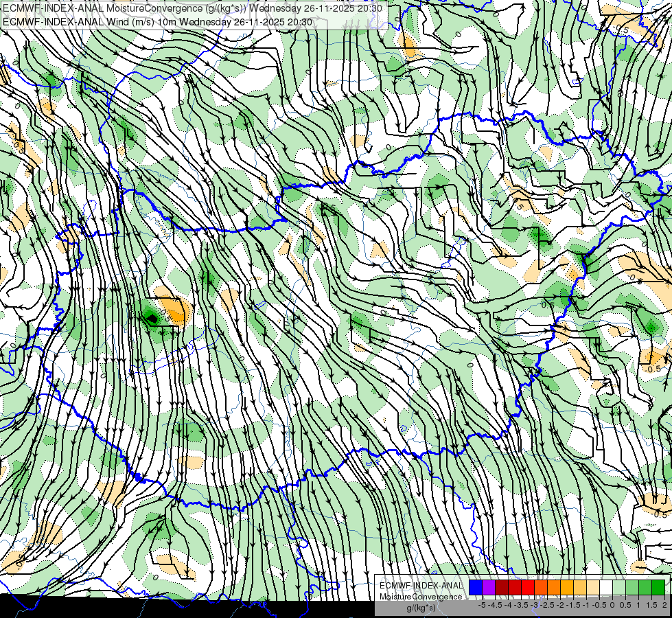The height and width of the screenshot is (618, 672).
Task: Click the '-2.5' legend scale value
Action: [547, 605]
